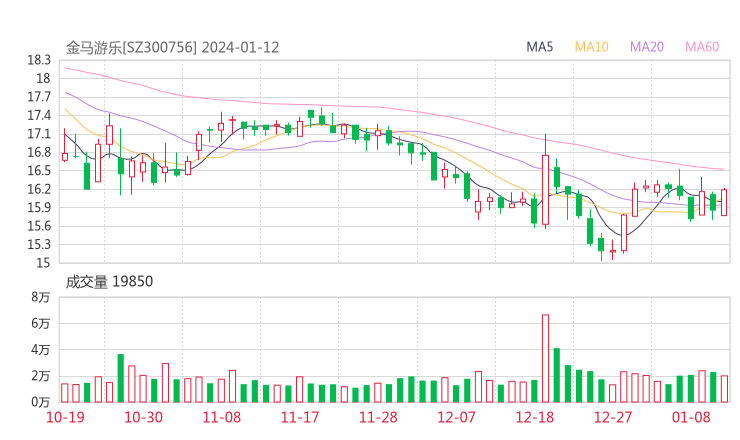
Task: Select the tall green volume bar above 3万 after 10-19
Action: [x=120, y=378]
